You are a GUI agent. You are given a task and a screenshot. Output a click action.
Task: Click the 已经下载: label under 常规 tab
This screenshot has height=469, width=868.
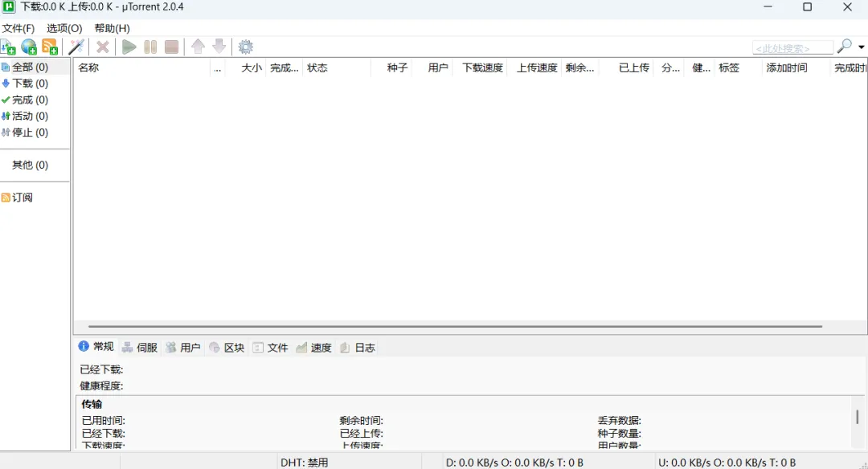click(x=102, y=369)
